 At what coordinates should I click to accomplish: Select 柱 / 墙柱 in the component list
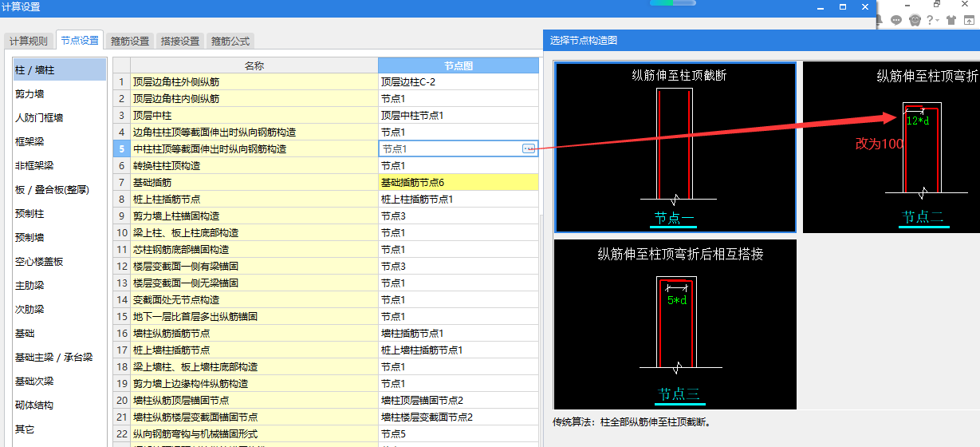pos(60,69)
